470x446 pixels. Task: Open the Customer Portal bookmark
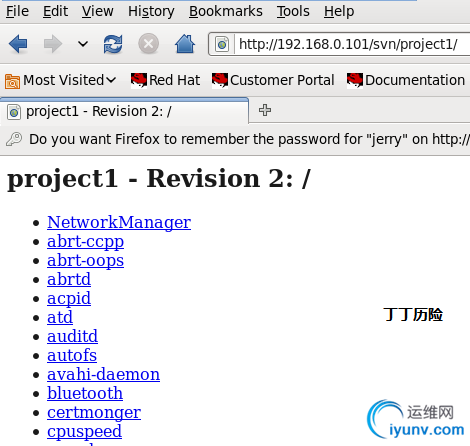tap(273, 80)
